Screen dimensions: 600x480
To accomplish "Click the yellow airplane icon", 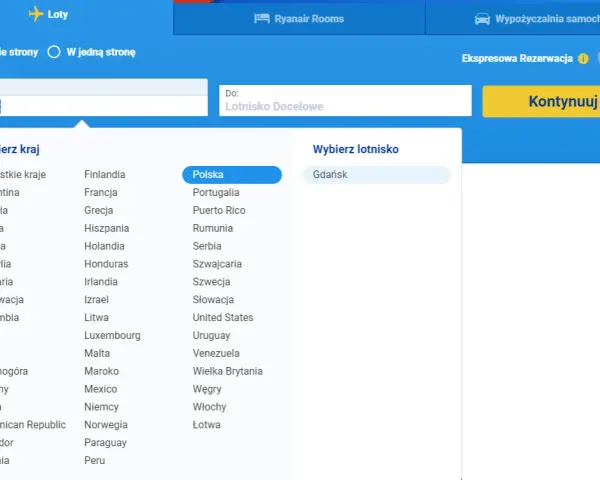I will (x=36, y=14).
